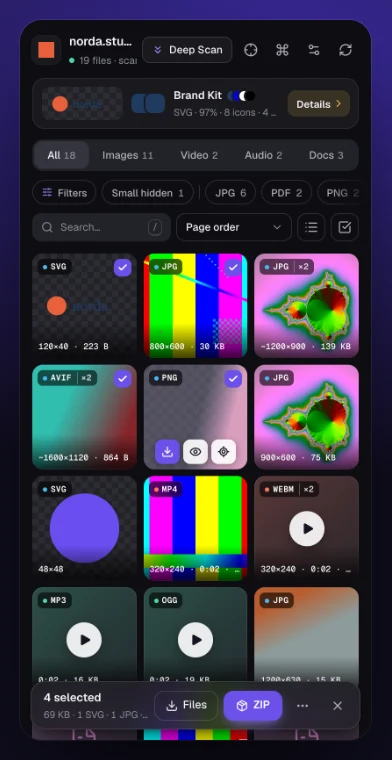The width and height of the screenshot is (392, 760).
Task: Uncheck the PNG card checkbox
Action: point(233,379)
